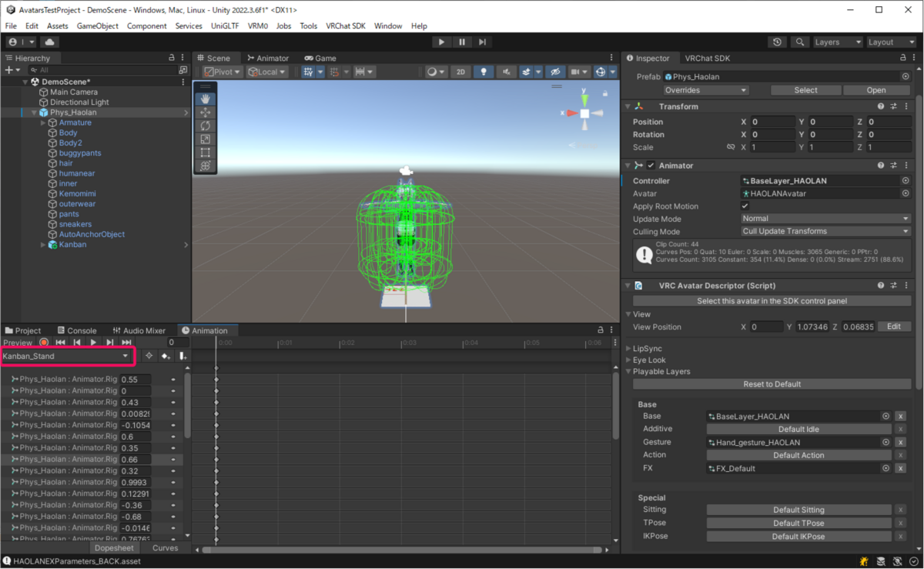Click the prefab Open button
Image resolution: width=924 pixels, height=569 pixels.
(876, 90)
